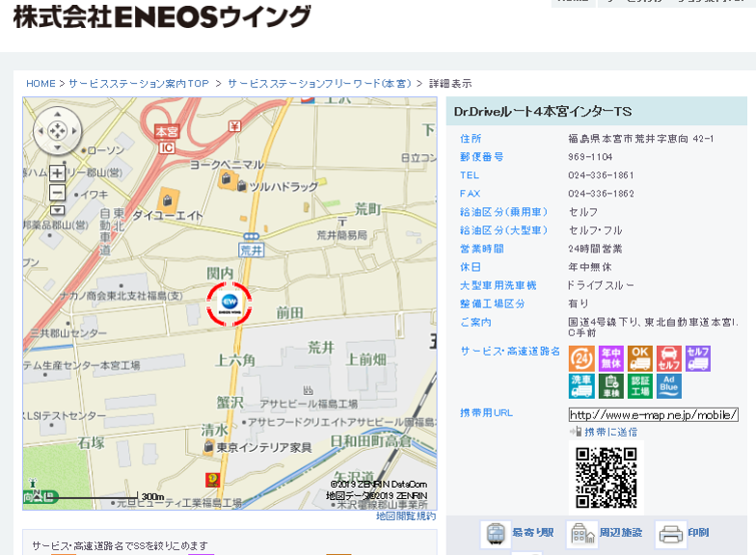Click the ダイユーエイト shopping icon on map
This screenshot has width=756, height=555.
pos(168,200)
